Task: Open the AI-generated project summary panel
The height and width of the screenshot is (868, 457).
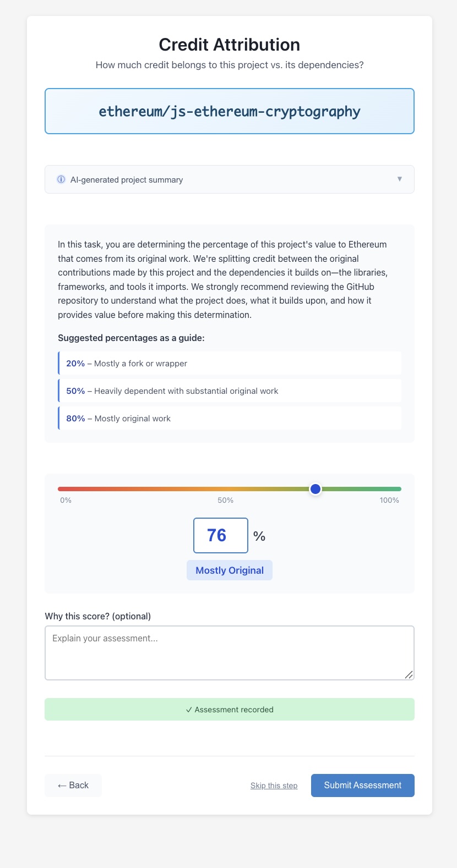Action: (229, 179)
